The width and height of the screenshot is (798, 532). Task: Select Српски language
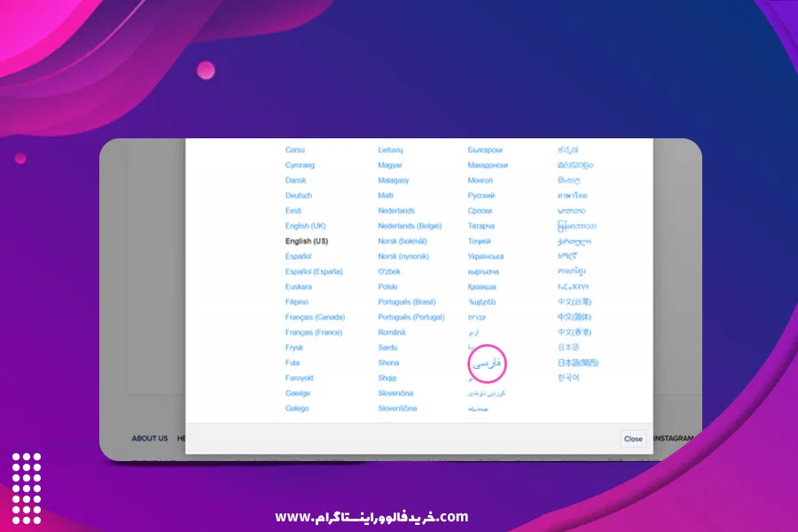pos(480,211)
